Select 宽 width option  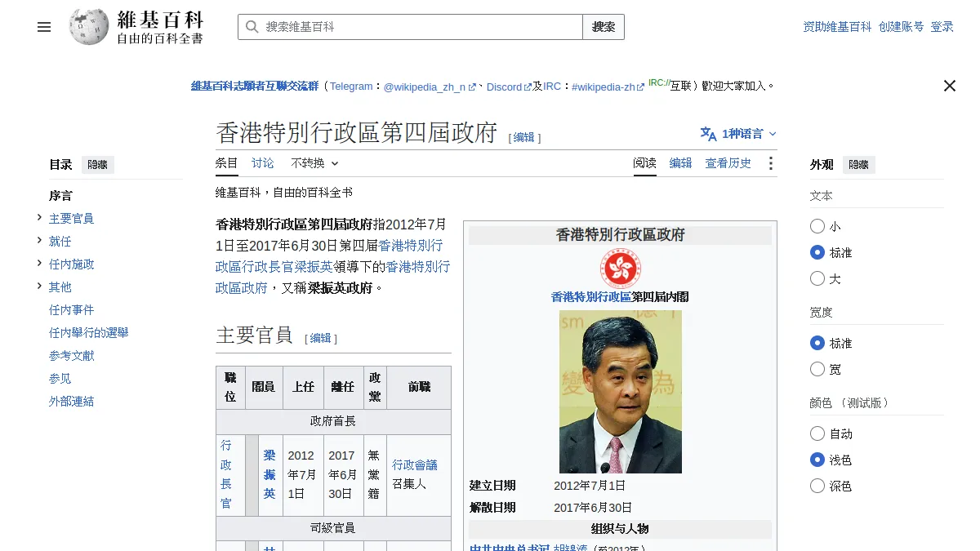[x=817, y=369]
